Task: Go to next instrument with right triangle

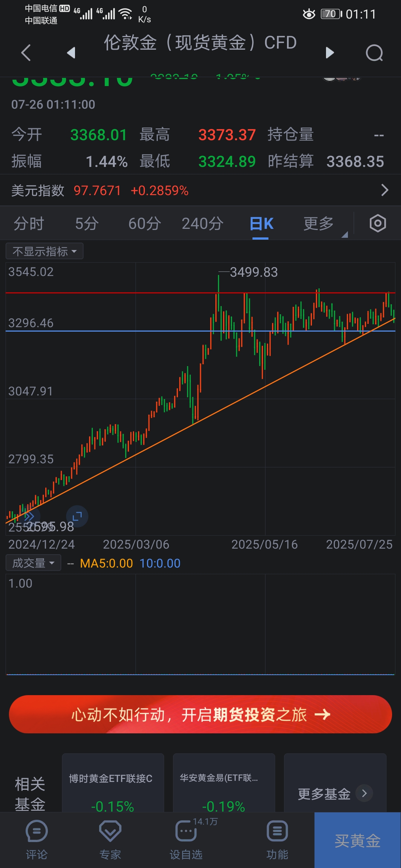Action: click(329, 53)
